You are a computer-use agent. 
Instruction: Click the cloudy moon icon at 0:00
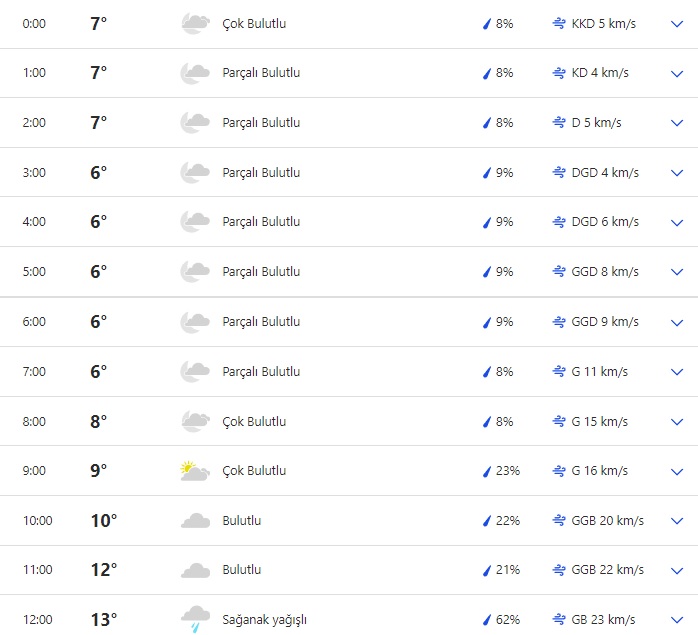(x=195, y=24)
